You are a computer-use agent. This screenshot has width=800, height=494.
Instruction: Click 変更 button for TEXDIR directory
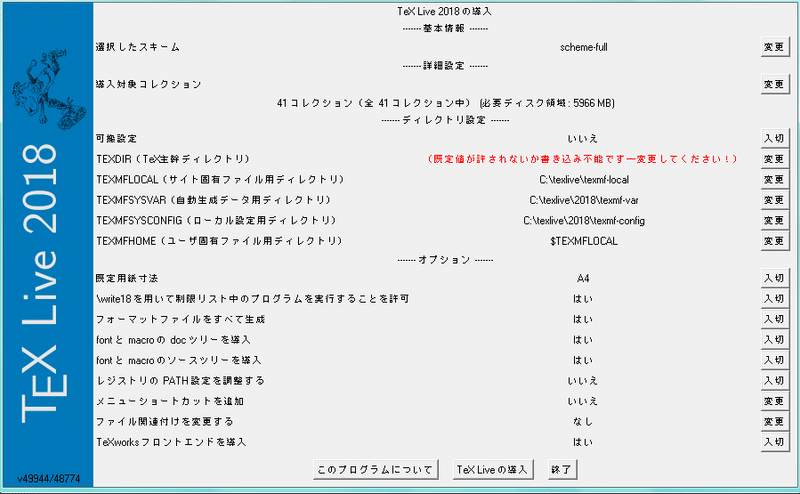pos(774,159)
